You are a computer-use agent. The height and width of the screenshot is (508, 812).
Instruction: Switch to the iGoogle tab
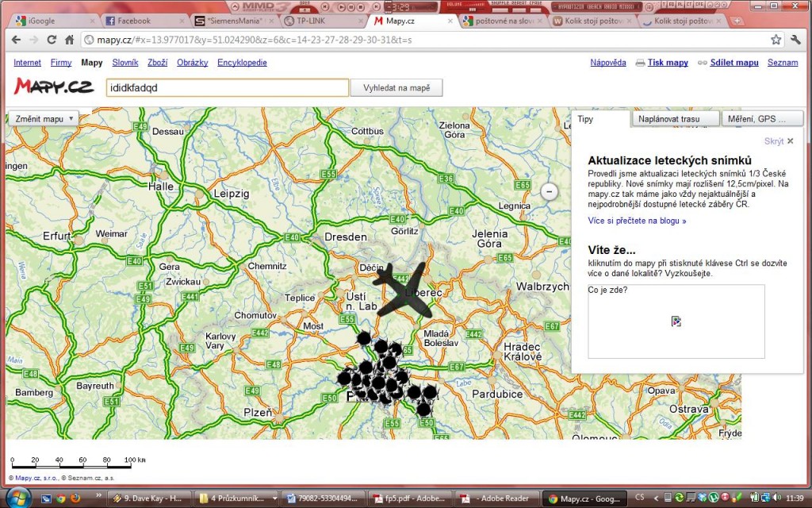click(54, 21)
